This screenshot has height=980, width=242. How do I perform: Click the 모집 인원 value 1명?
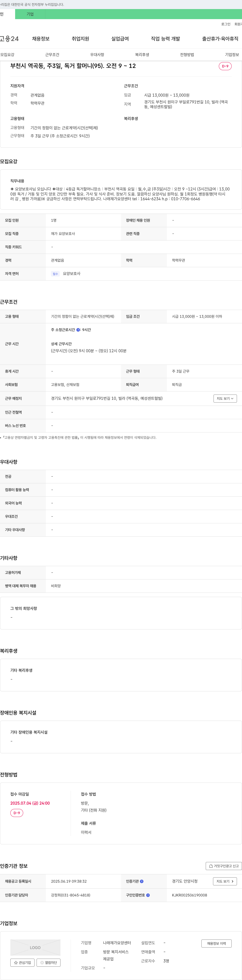54,220
